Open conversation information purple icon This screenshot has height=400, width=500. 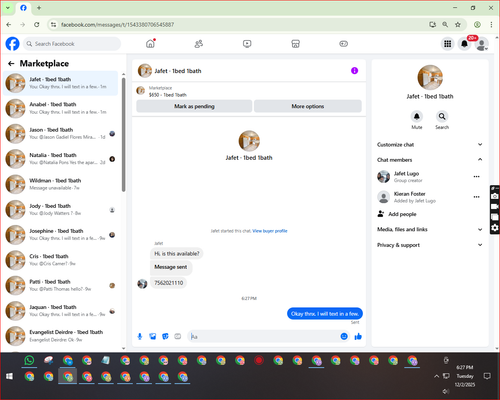[354, 71]
